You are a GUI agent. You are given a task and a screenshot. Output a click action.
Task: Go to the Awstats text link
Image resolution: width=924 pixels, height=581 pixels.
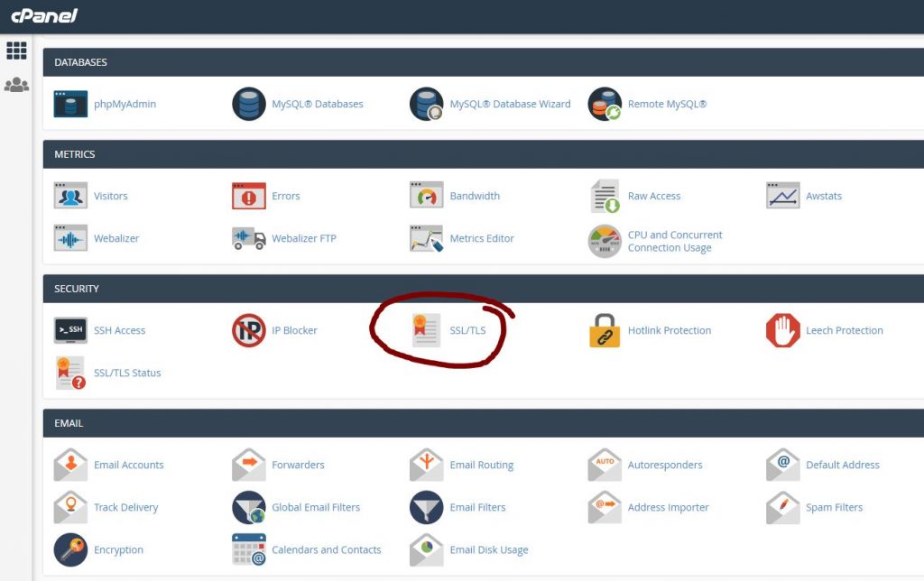coord(824,196)
